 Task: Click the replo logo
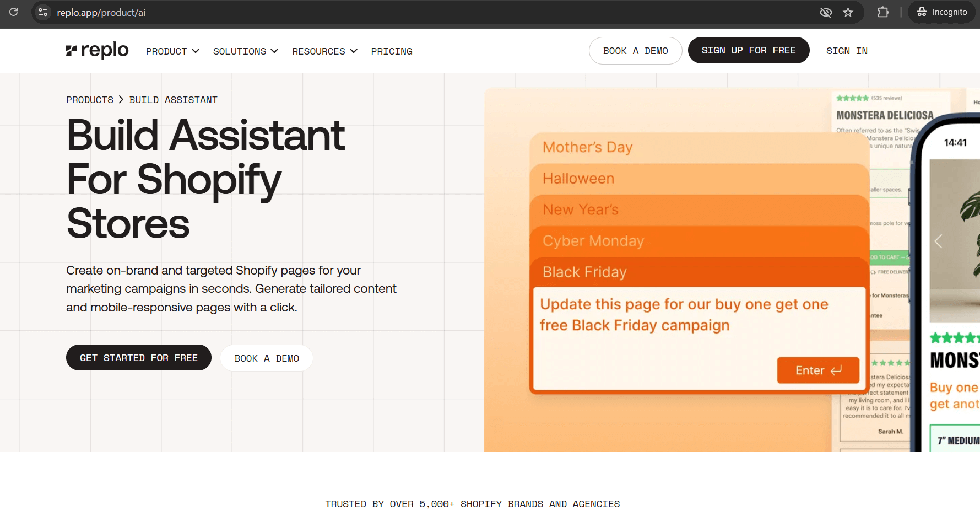click(97, 51)
